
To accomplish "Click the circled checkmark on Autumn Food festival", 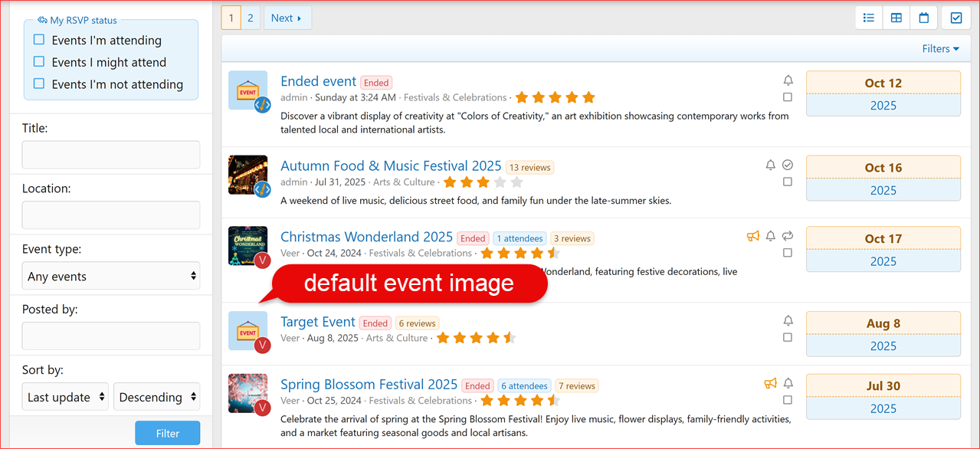I will [788, 165].
